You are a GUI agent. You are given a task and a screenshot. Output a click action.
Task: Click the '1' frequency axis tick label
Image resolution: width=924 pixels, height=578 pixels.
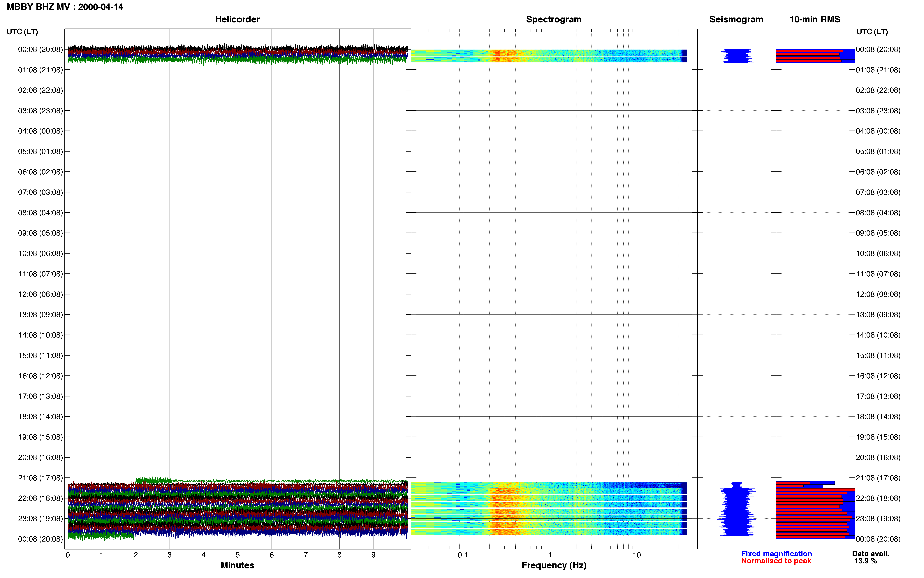coord(550,555)
